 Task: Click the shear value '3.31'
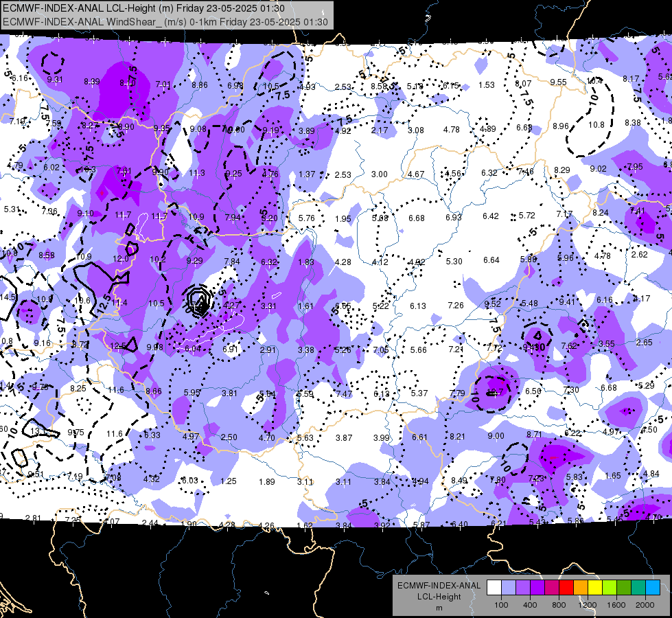click(x=268, y=306)
